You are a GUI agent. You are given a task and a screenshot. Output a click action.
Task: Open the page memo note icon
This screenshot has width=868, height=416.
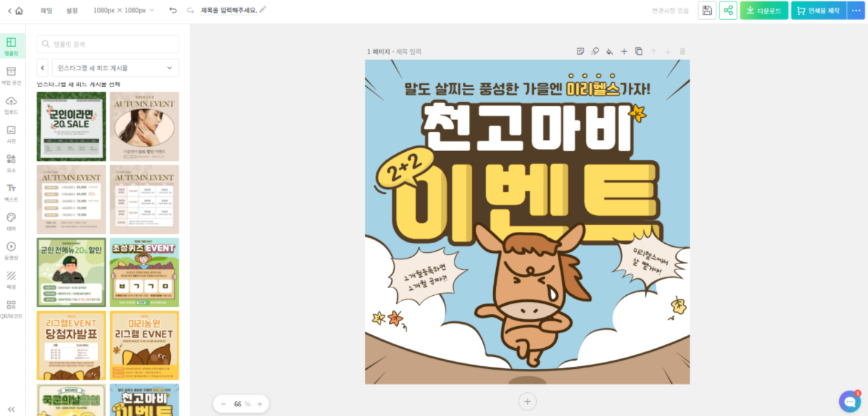click(x=580, y=51)
